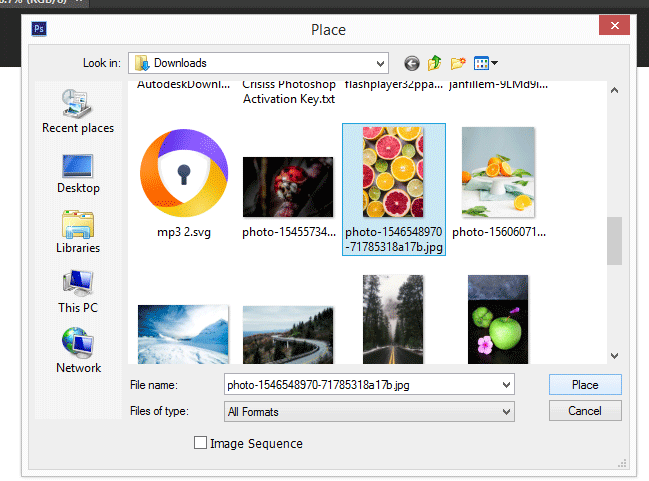
Task: Go up one folder level
Action: tap(435, 63)
